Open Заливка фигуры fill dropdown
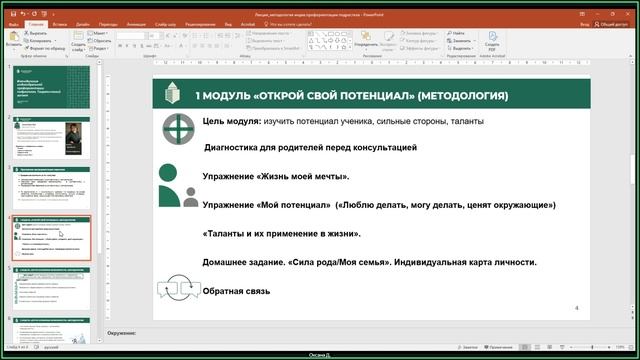This screenshot has width=640, height=360. click(x=420, y=33)
